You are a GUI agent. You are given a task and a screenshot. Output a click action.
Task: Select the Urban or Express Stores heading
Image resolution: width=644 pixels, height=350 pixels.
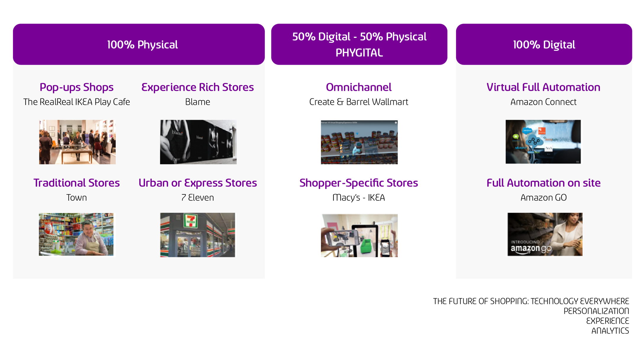(x=198, y=183)
